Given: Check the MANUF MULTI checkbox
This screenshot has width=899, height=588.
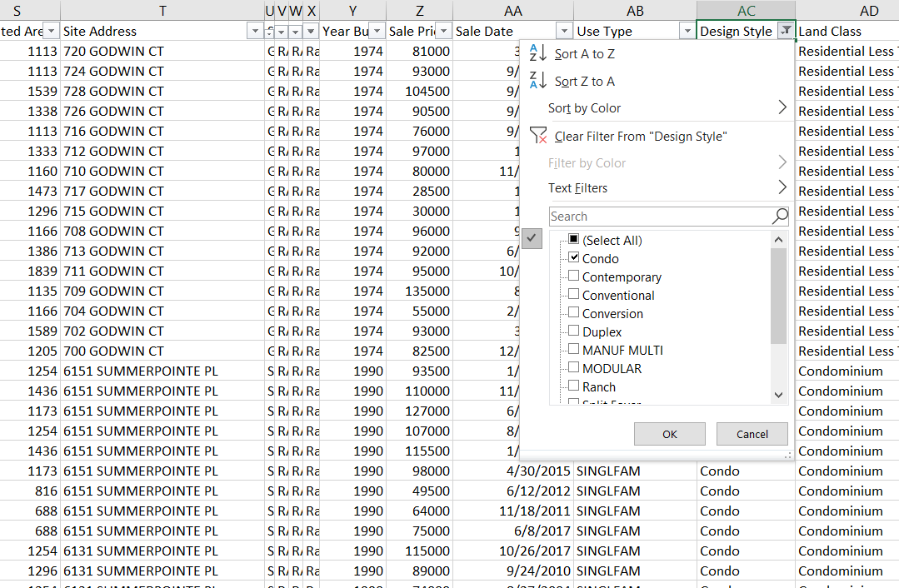Looking at the screenshot, I should [573, 349].
